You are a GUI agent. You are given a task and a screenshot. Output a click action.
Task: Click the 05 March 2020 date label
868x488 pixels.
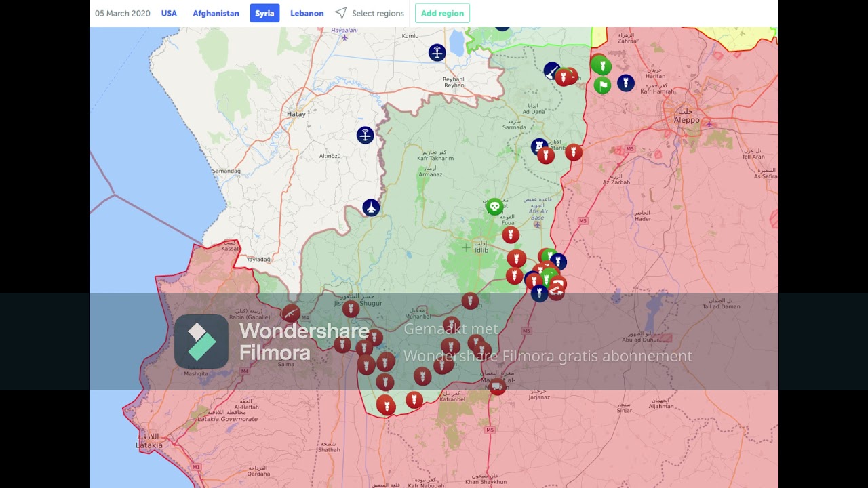pyautogui.click(x=123, y=13)
